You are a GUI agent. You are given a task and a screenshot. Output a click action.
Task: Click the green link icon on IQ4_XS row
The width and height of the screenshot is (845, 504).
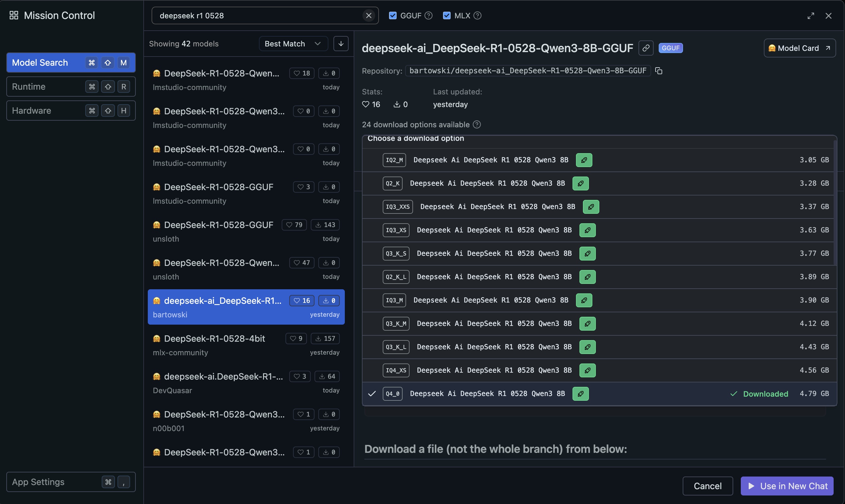point(587,370)
